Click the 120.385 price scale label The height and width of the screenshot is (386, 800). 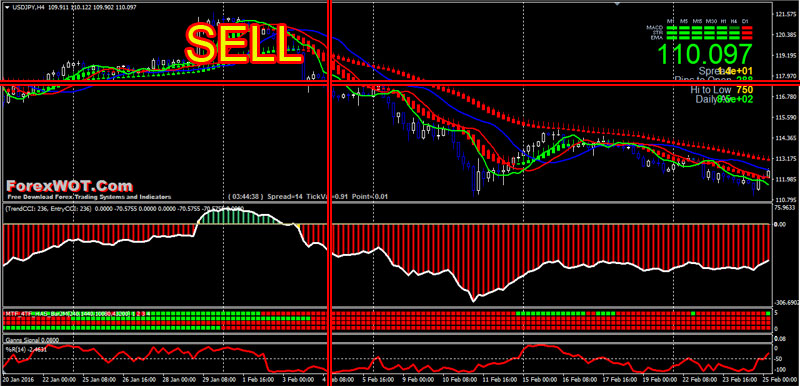(x=786, y=35)
